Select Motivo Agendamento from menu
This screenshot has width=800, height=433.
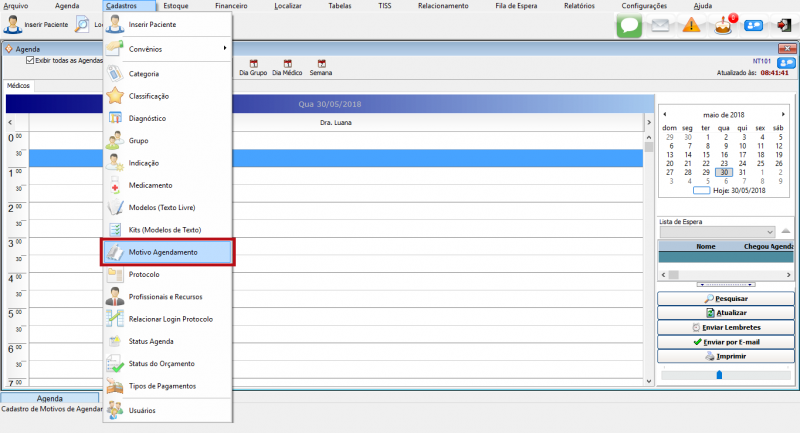pyautogui.click(x=168, y=252)
